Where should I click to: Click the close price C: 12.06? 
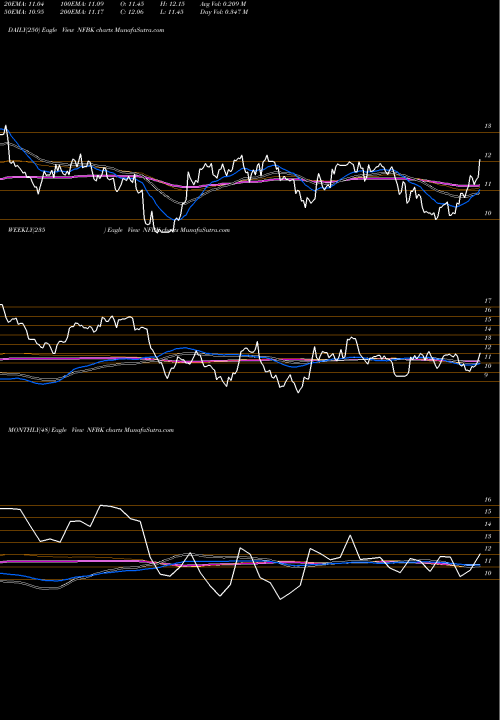(132, 12)
